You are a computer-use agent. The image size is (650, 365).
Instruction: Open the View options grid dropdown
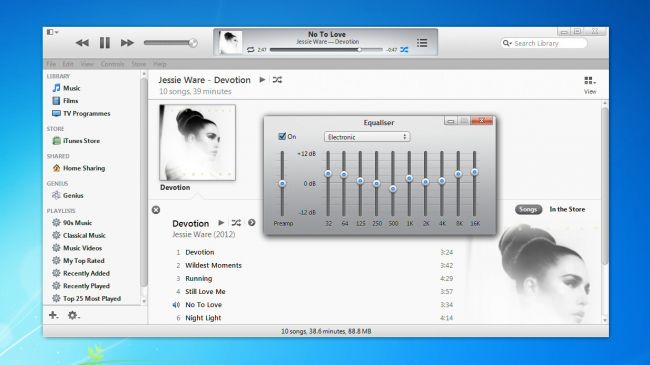click(589, 80)
